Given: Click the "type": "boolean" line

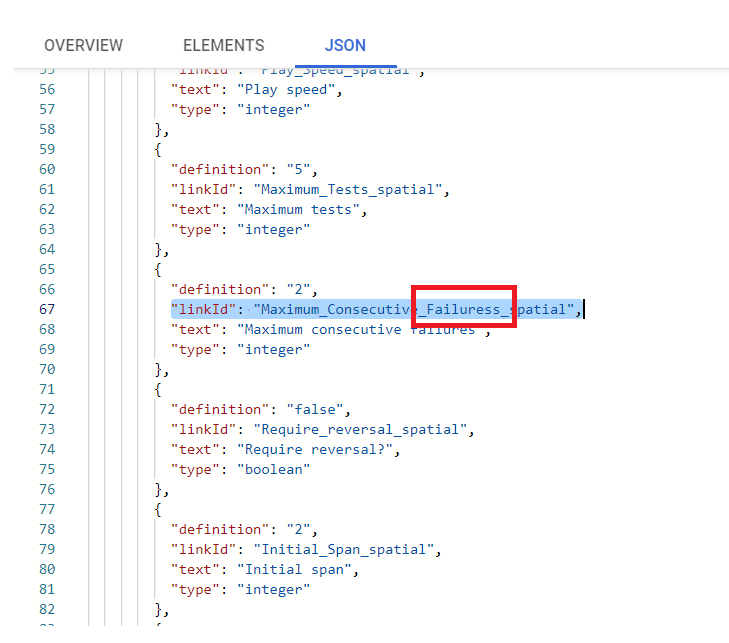Looking at the screenshot, I should tap(240, 470).
